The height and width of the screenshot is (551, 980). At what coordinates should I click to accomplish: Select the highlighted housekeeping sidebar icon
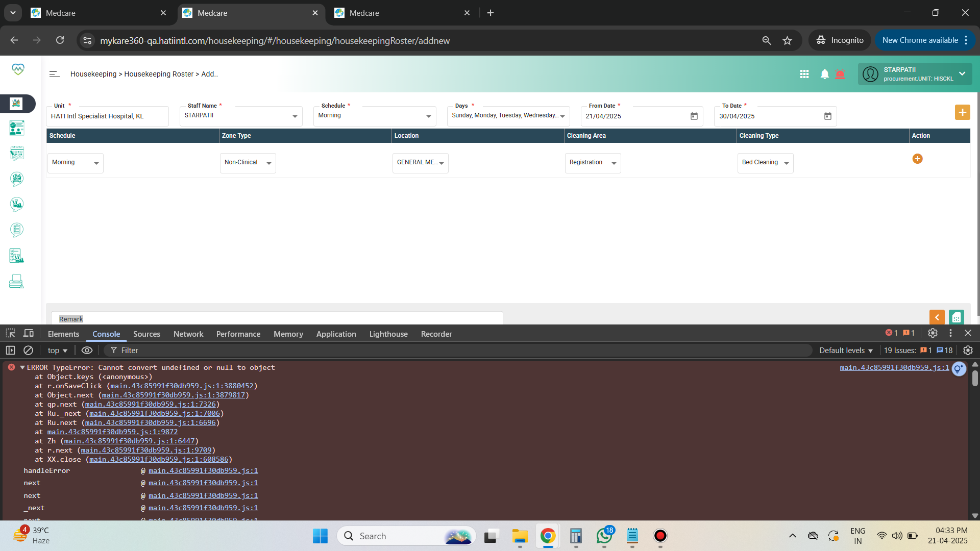tap(16, 104)
